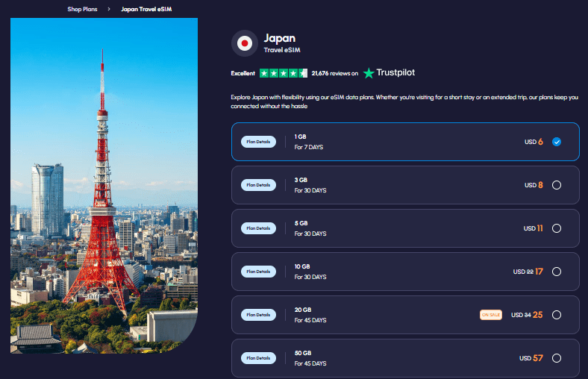Open Plan Details for 3 GB plan
Screen dimensions: 588x379
coord(259,185)
